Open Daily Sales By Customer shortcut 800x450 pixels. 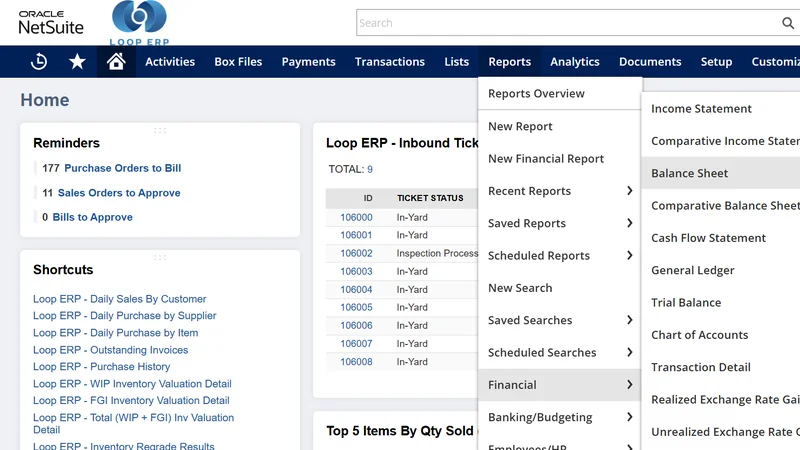120,299
